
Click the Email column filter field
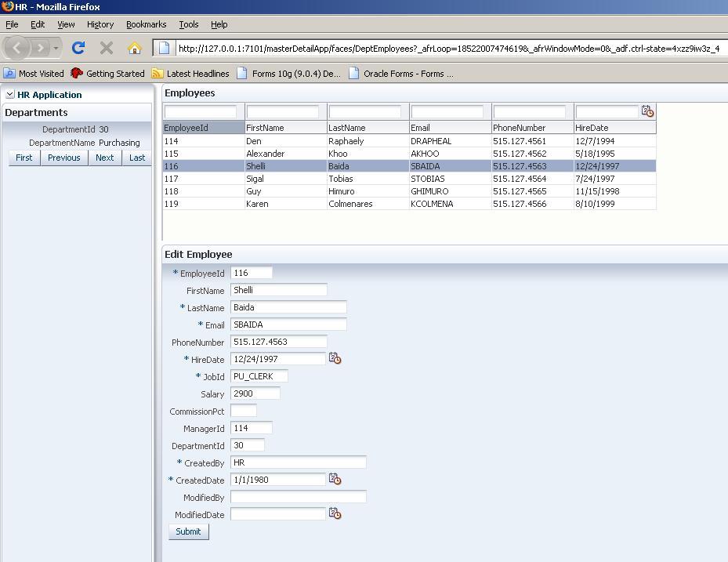[447, 112]
